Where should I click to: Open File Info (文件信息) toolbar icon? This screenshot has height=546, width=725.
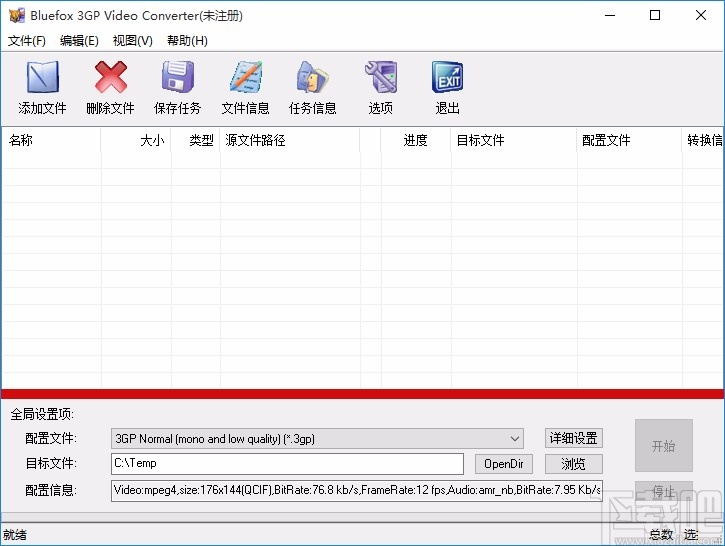pos(246,77)
